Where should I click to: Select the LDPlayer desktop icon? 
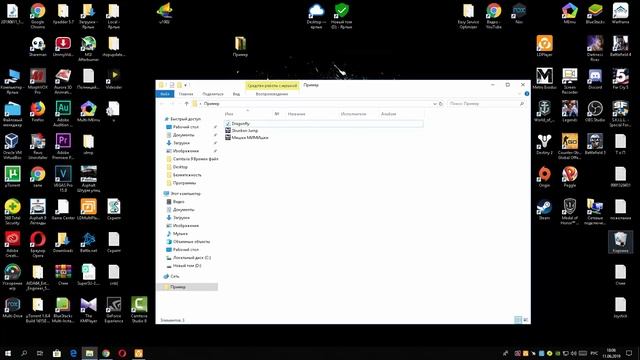point(544,46)
